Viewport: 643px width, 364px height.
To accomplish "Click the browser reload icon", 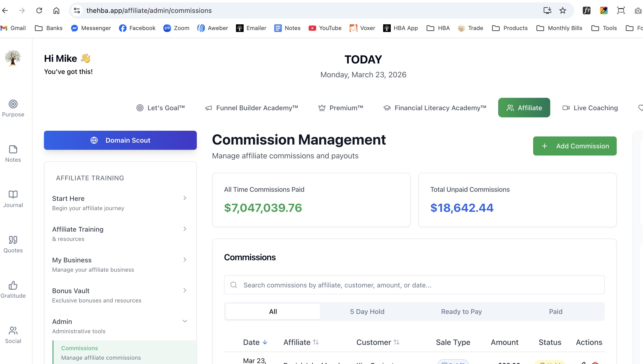I will [39, 10].
